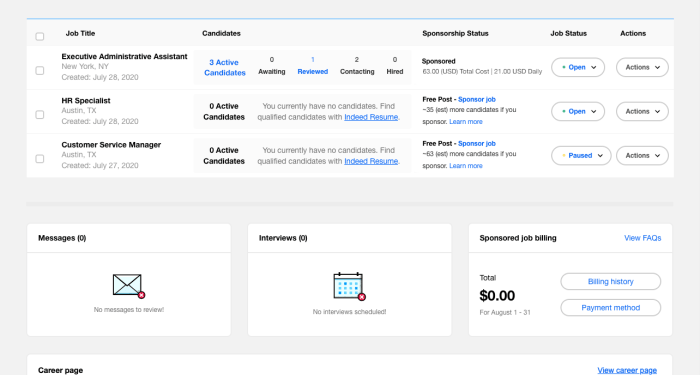Open the View career page link

627,371
